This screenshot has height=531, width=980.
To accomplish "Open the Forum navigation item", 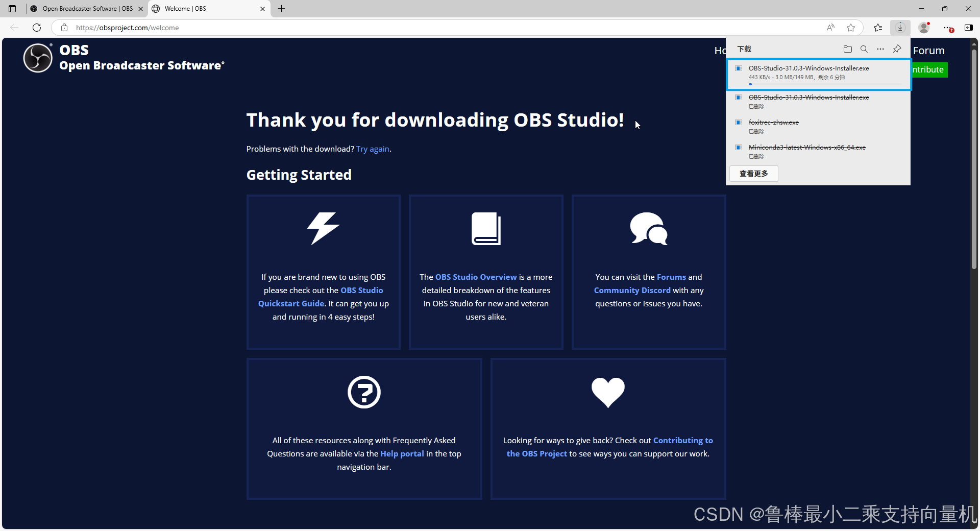I will pos(928,51).
